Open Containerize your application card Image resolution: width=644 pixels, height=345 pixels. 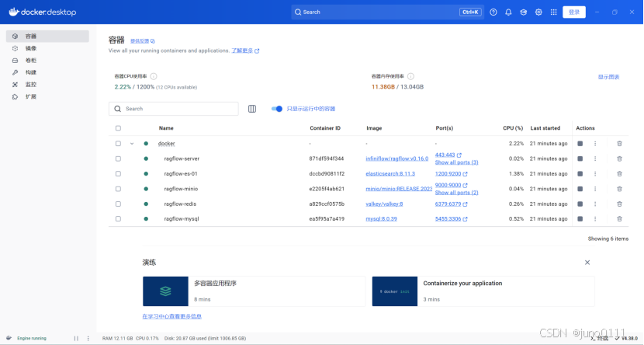pyautogui.click(x=483, y=291)
